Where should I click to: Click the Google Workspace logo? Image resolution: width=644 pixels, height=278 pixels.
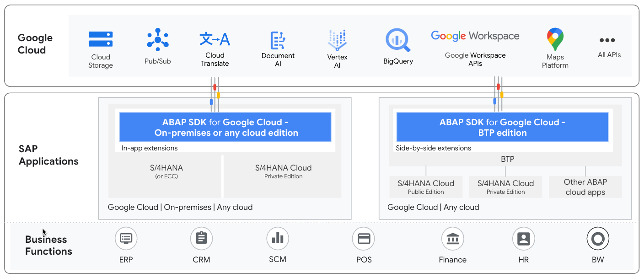coord(475,36)
